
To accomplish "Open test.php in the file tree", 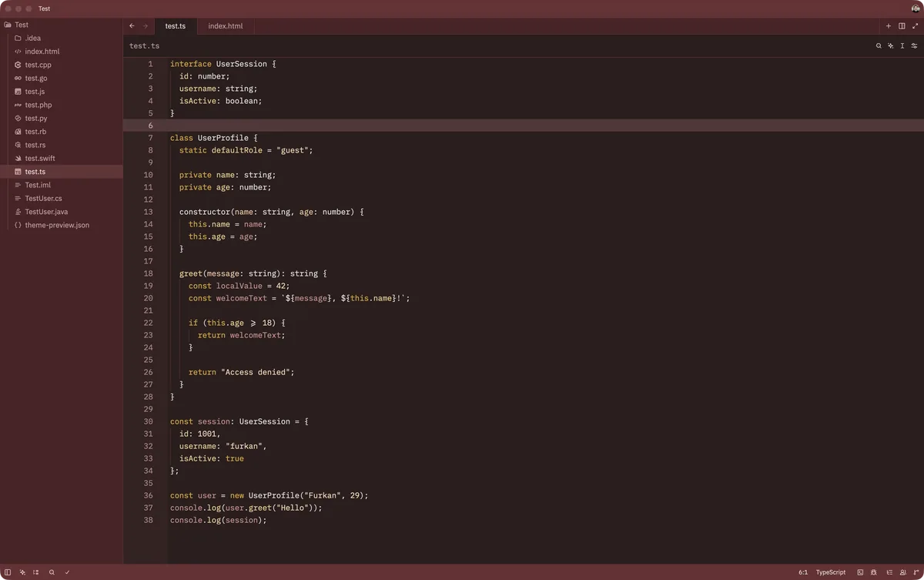I will tap(62, 105).
